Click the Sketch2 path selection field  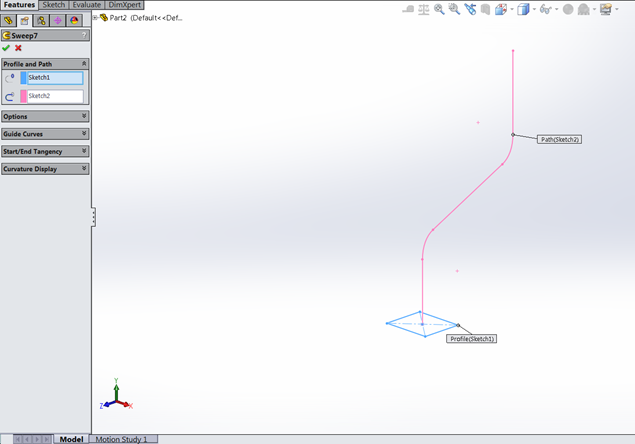(x=55, y=96)
